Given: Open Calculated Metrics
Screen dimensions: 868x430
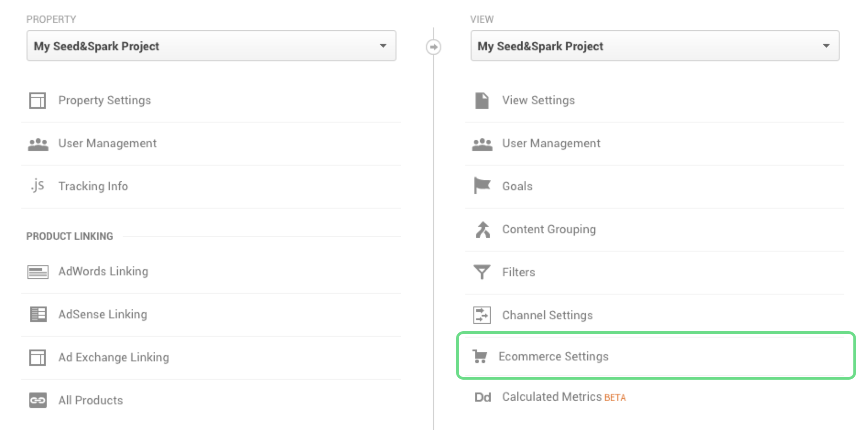Looking at the screenshot, I should [552, 397].
